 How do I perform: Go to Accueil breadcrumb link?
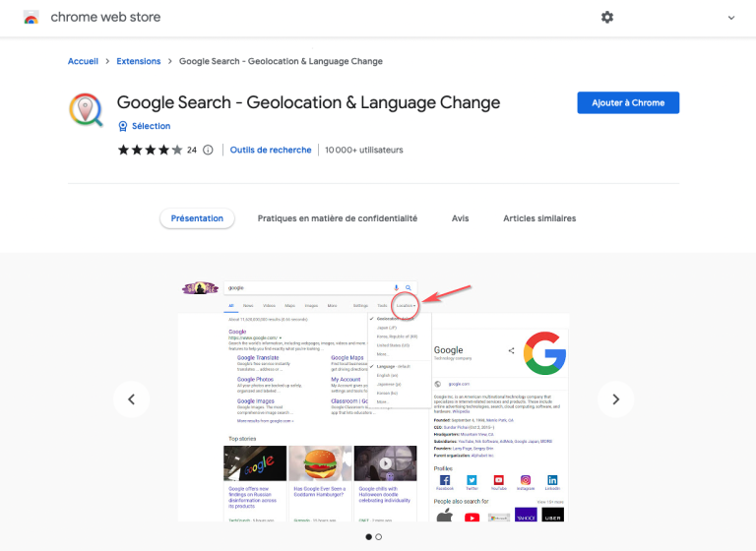[83, 61]
